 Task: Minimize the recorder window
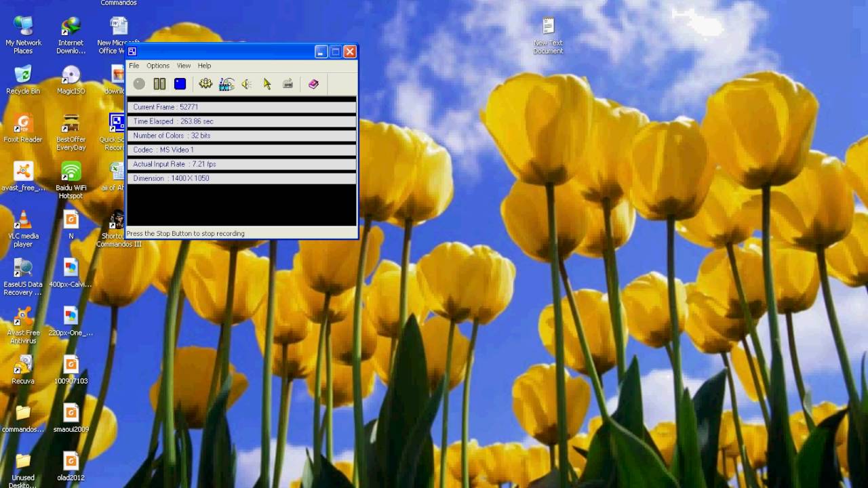click(321, 52)
